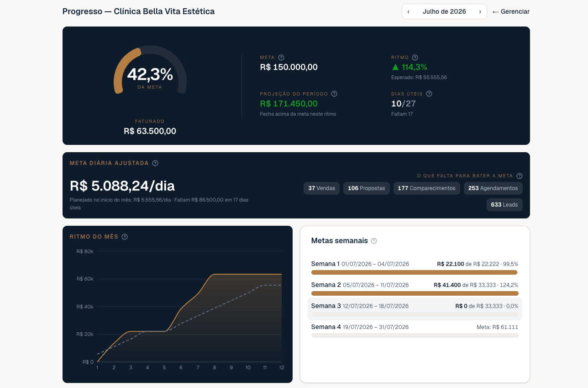
Task: Select the Semana 2 row label
Action: coord(326,285)
